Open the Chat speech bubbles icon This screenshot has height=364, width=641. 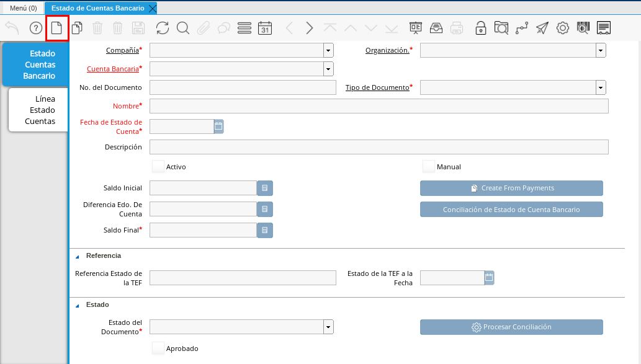click(224, 28)
